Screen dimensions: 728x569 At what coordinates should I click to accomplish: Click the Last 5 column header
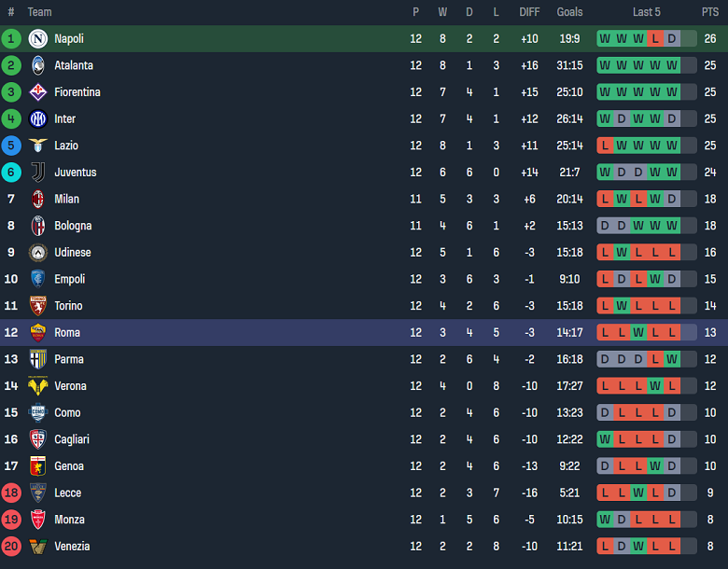click(646, 12)
